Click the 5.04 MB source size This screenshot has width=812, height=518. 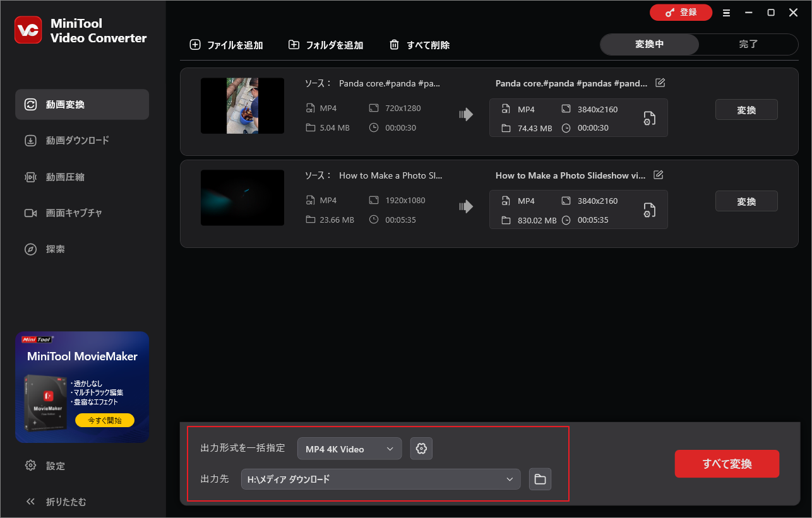click(335, 127)
